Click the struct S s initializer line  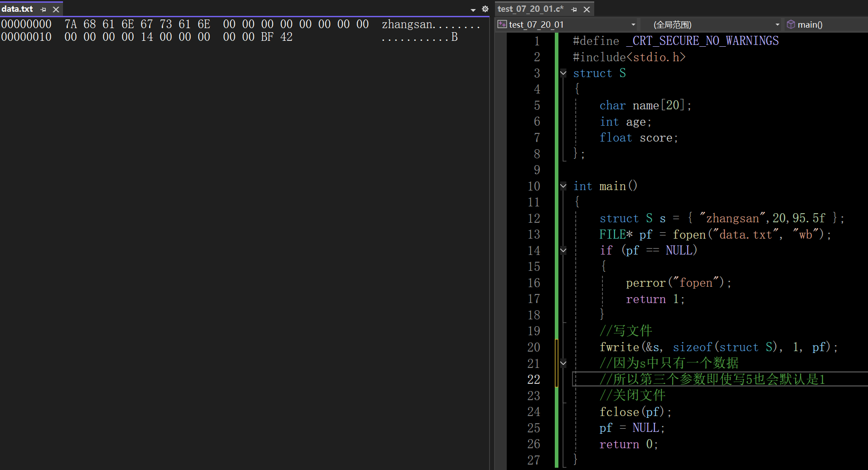(722, 219)
